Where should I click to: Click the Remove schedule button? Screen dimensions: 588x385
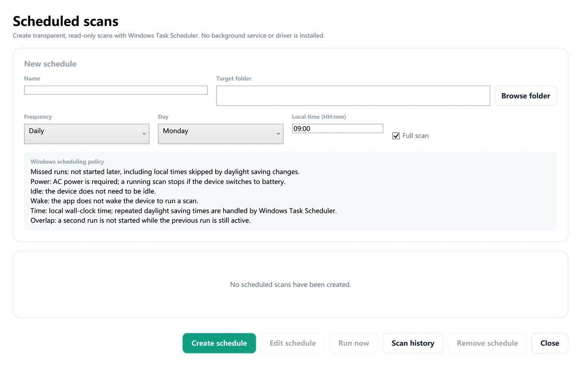pyautogui.click(x=487, y=343)
